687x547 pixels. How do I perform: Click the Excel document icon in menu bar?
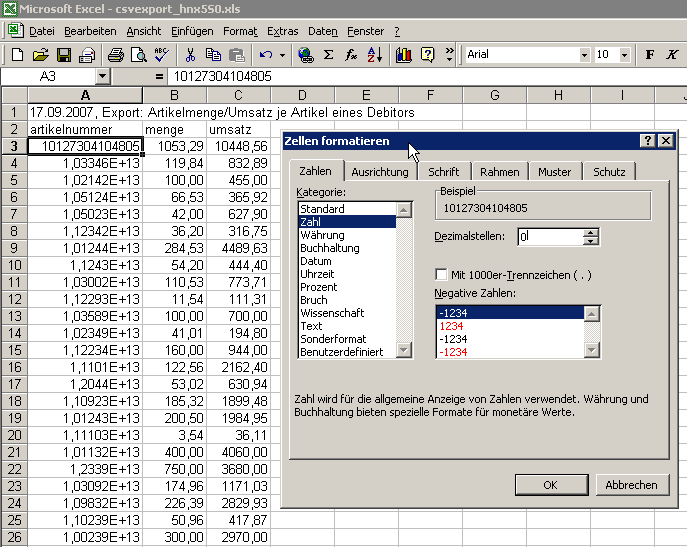16,31
